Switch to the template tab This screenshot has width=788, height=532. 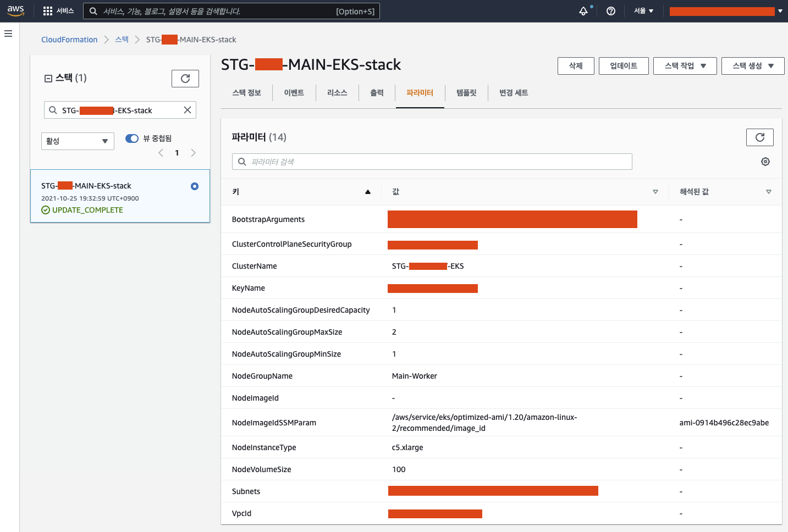tap(466, 93)
